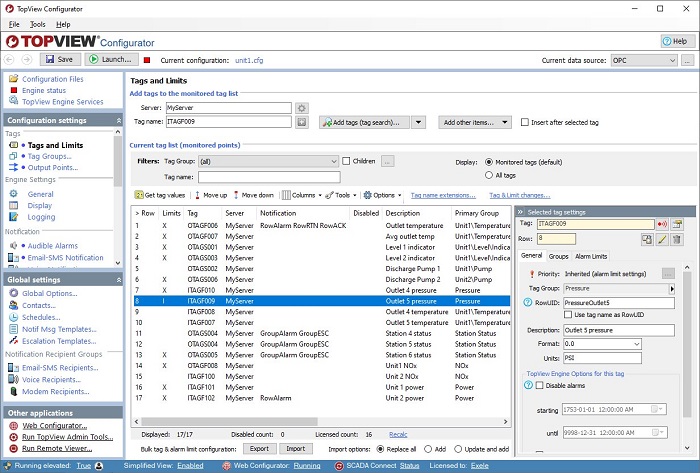This screenshot has height=473, width=700.
Task: Open the Audible Alarms speaker item
Action: 53,246
